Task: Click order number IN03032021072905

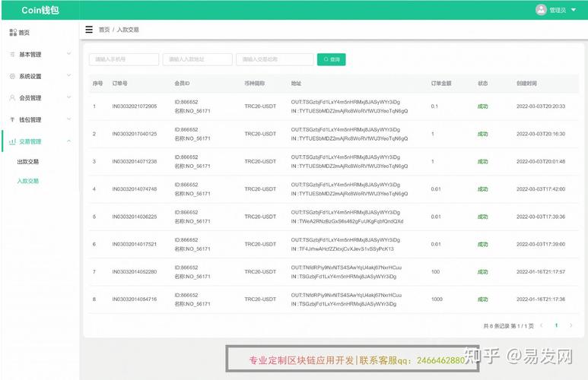Action: pos(135,106)
